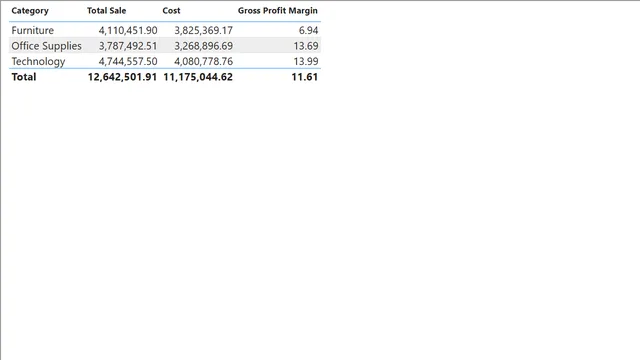Select the Furniture category row label
640x360 pixels.
click(x=33, y=30)
